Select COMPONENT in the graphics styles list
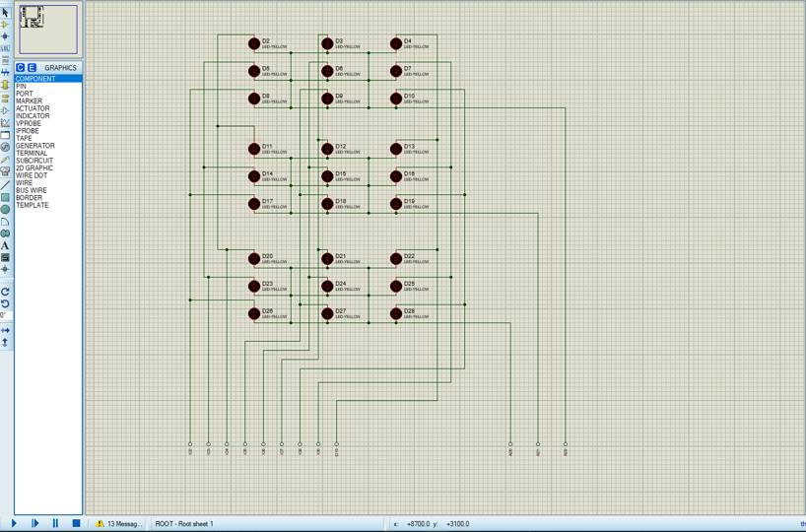Viewport: 806px width, 532px height. pos(35,79)
